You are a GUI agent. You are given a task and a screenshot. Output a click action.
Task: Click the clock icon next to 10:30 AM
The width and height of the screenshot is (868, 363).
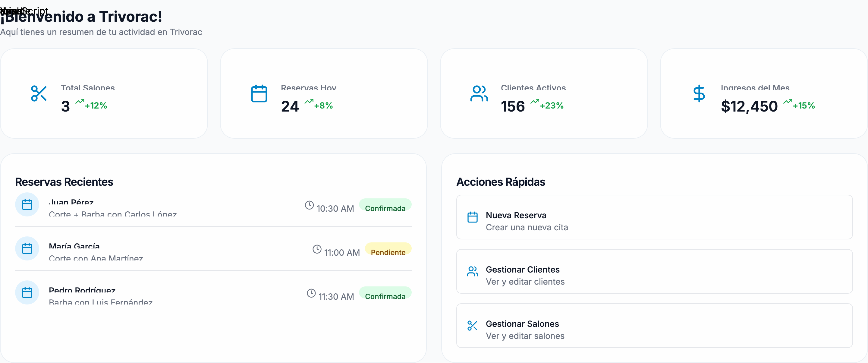point(309,205)
